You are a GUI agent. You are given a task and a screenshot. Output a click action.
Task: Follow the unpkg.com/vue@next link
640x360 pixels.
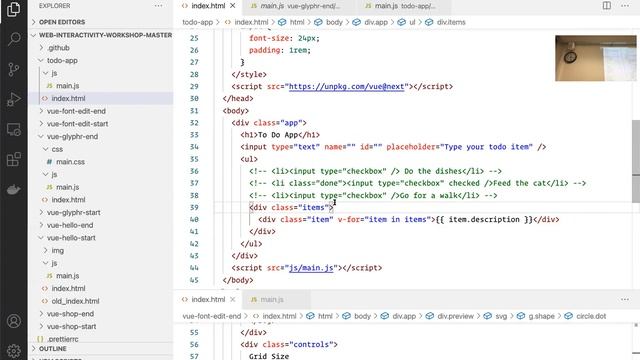[347, 87]
